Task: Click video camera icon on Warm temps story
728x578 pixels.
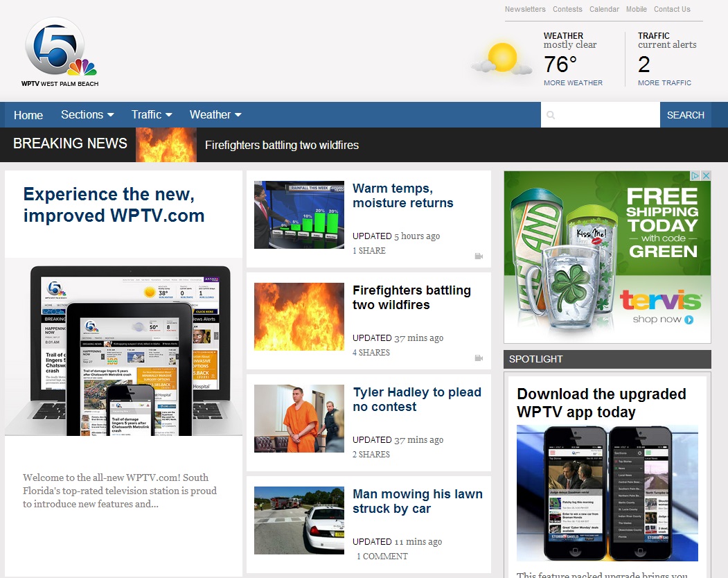Action: pyautogui.click(x=479, y=256)
